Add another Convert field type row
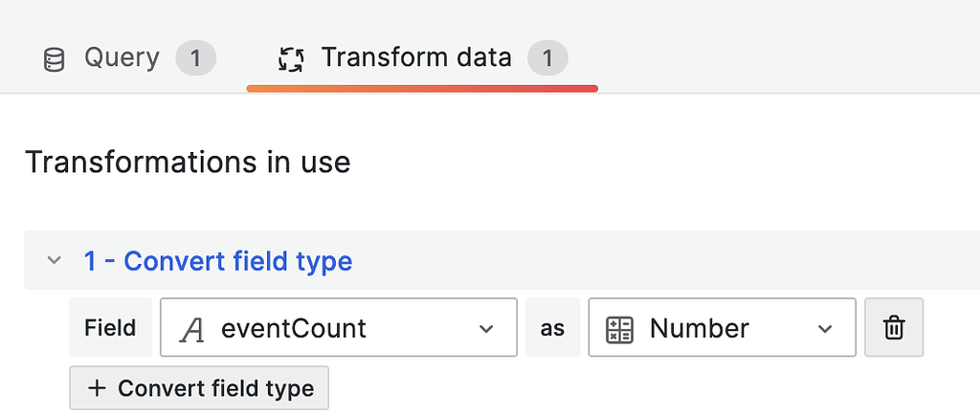 (x=199, y=388)
